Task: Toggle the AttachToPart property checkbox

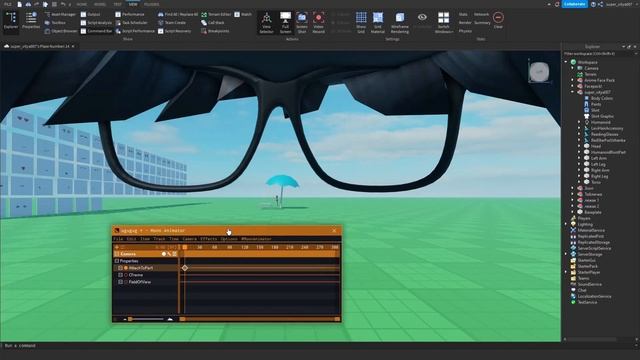Action: pos(120,268)
